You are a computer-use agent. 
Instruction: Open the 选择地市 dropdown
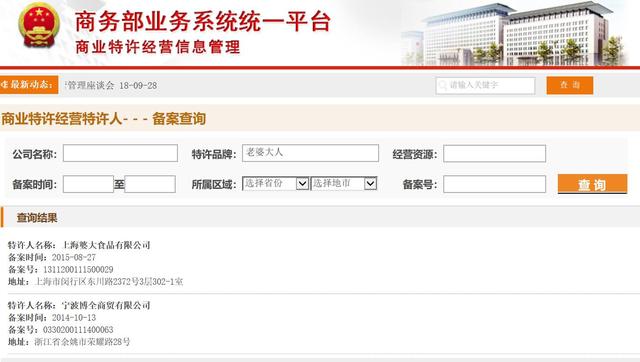(x=344, y=184)
